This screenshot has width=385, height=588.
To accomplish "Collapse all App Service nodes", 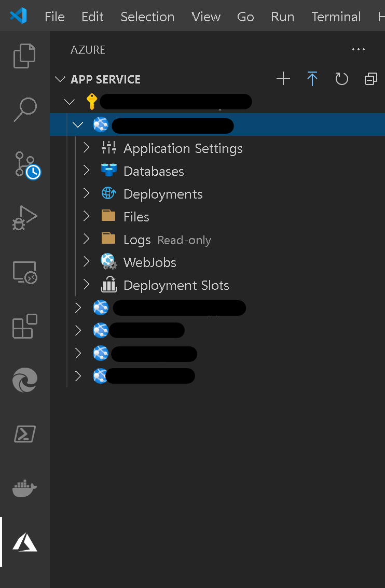I will coord(371,79).
